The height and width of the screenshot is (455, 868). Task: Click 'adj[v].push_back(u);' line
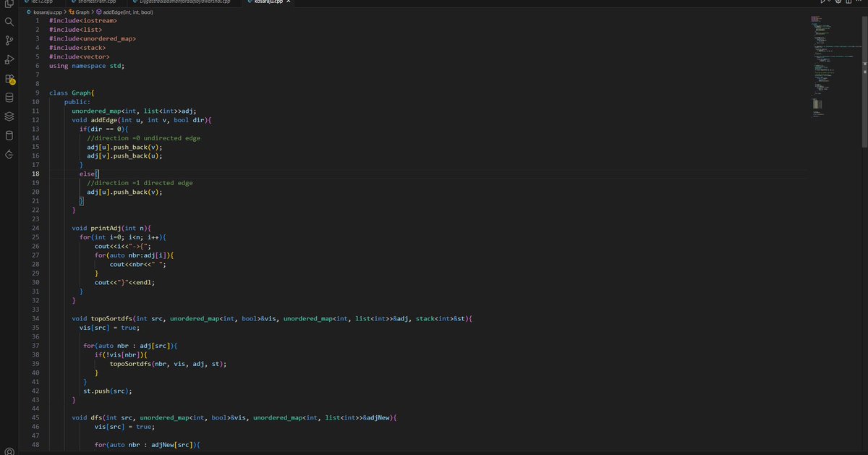coord(124,156)
